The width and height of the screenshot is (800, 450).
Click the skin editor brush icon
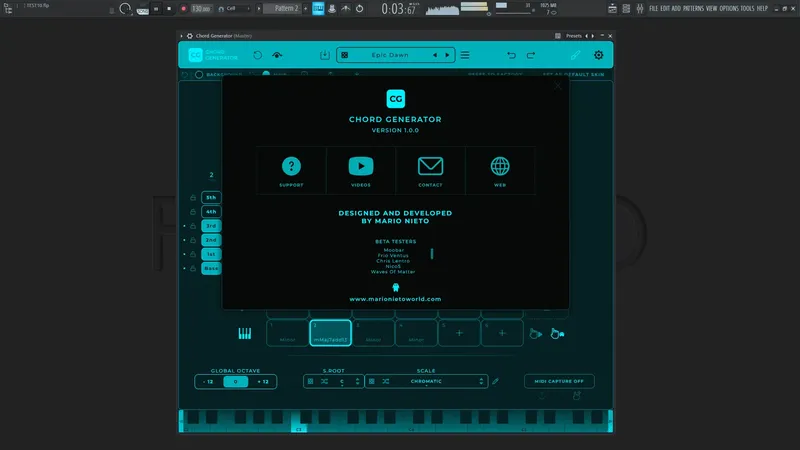click(576, 55)
